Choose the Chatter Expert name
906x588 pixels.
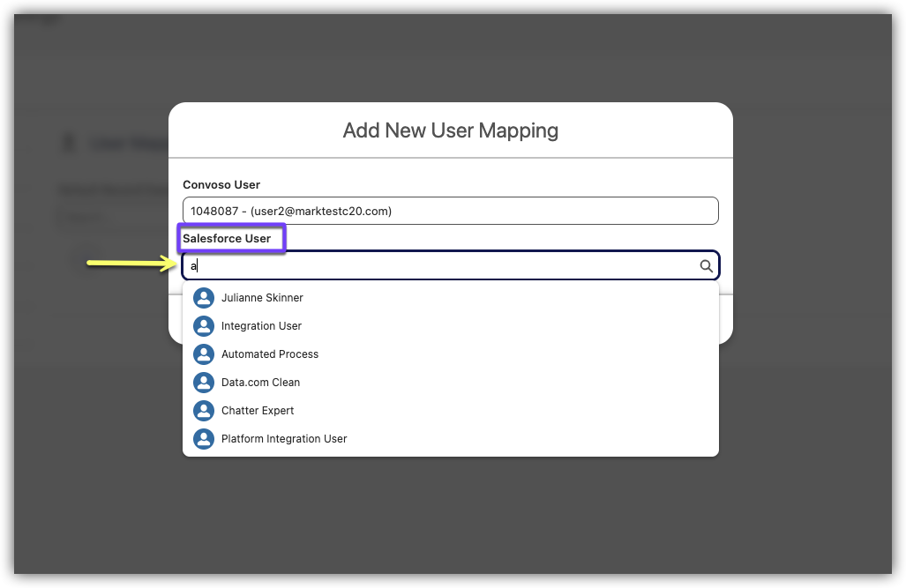(258, 411)
